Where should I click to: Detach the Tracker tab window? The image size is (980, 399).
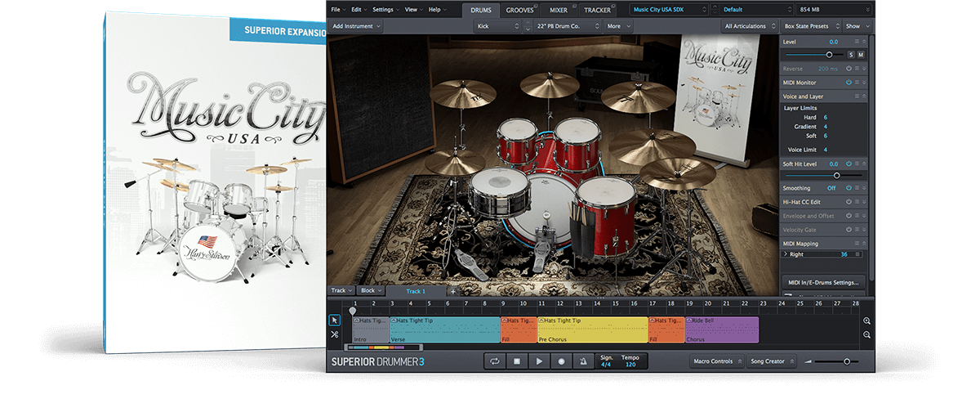(x=615, y=6)
